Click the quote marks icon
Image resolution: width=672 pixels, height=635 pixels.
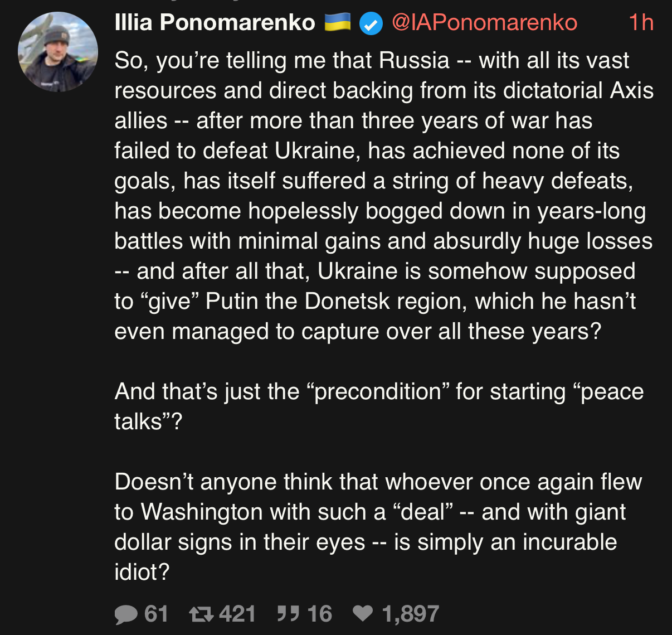click(288, 614)
